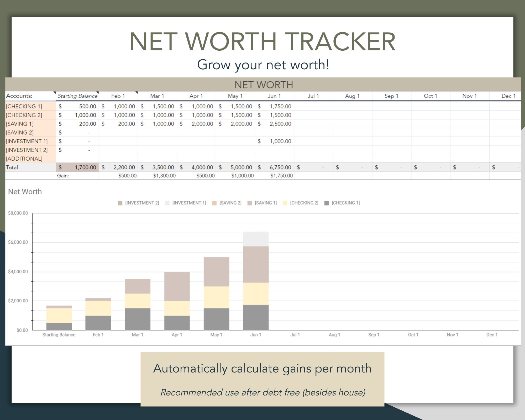Select the [CHECKING 2] account row label

(x=30, y=115)
